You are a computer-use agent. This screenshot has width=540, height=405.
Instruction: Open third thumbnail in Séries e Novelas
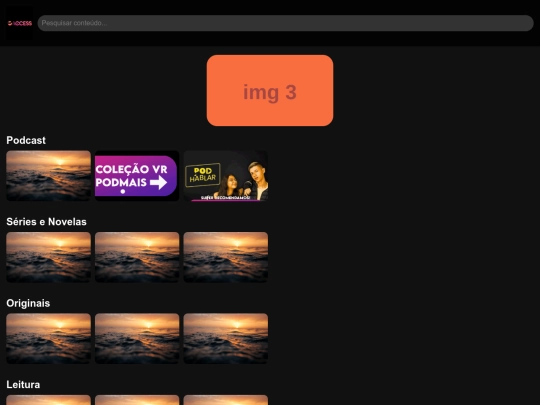coord(226,257)
